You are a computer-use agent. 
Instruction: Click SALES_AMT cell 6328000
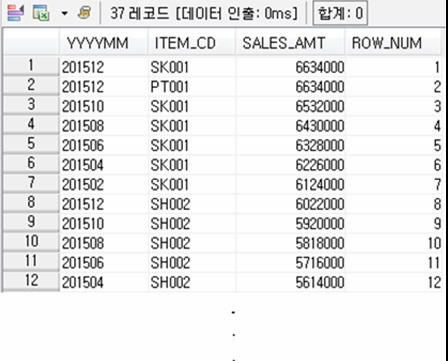click(x=290, y=146)
